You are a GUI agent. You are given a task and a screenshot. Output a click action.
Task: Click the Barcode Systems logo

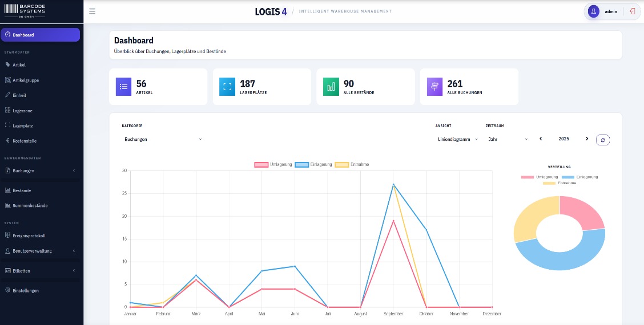[x=25, y=11]
